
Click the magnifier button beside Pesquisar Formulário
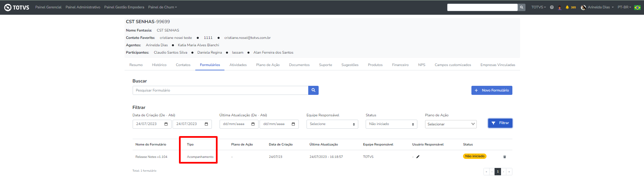coord(313,90)
